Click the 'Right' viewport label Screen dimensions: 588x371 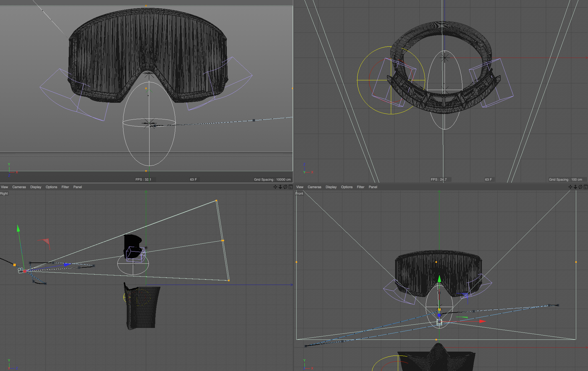click(4, 193)
